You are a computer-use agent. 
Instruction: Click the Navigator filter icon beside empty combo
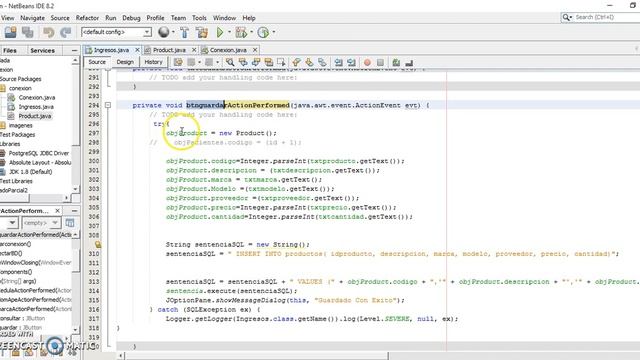[x=70, y=223]
